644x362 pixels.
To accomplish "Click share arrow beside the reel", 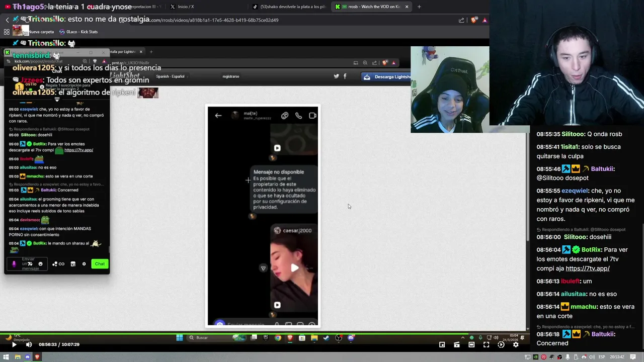I will (x=263, y=268).
